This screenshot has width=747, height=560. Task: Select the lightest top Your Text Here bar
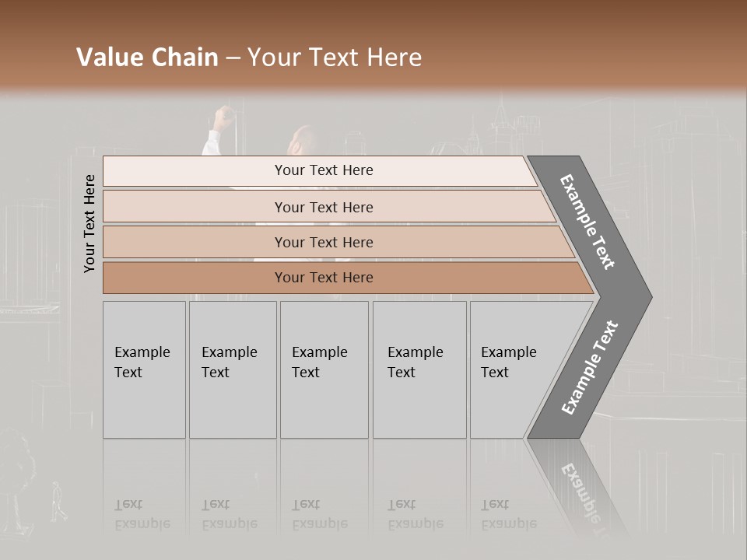[320, 171]
